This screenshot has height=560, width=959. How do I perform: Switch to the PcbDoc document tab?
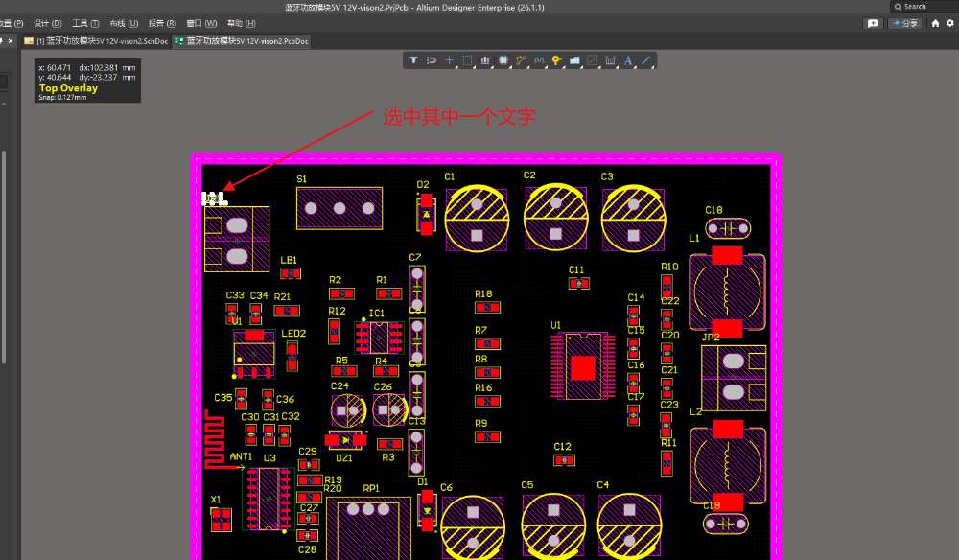tap(242, 41)
